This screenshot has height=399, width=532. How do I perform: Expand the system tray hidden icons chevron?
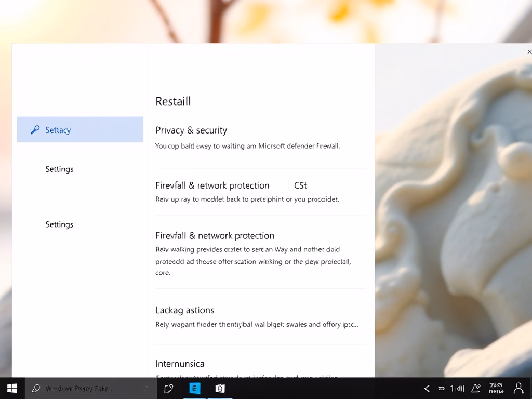click(427, 388)
